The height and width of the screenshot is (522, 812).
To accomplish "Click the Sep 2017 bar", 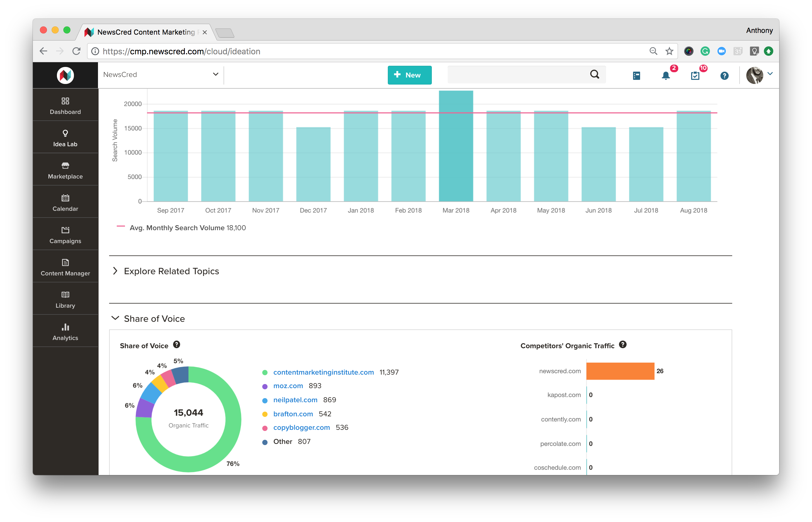I will click(x=171, y=156).
